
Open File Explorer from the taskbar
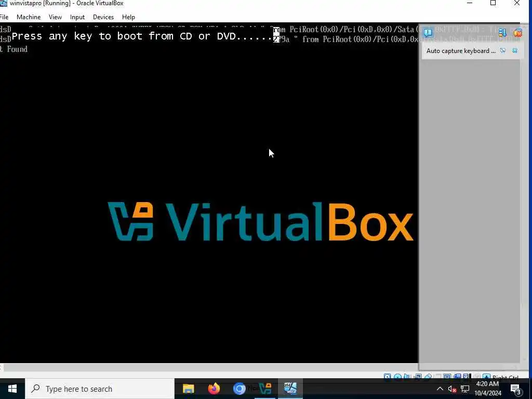pyautogui.click(x=188, y=389)
